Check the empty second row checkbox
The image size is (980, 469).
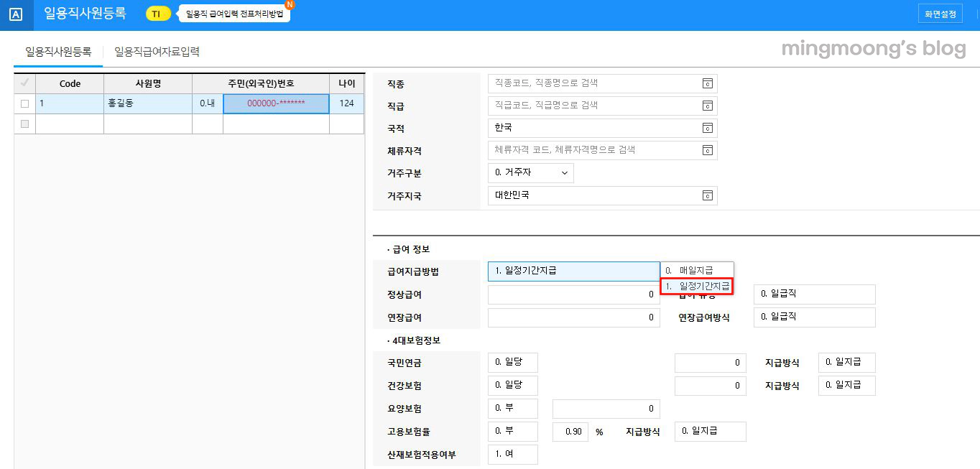point(24,123)
